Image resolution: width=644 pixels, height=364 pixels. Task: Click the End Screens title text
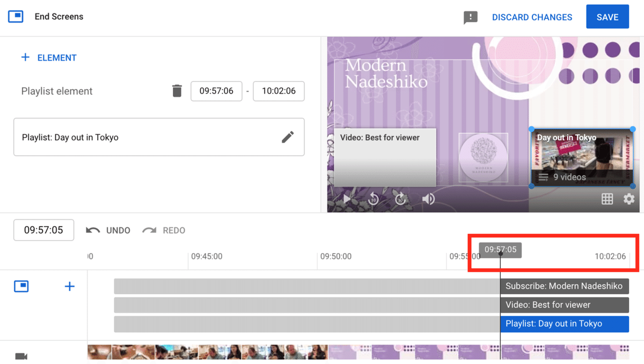click(x=59, y=17)
